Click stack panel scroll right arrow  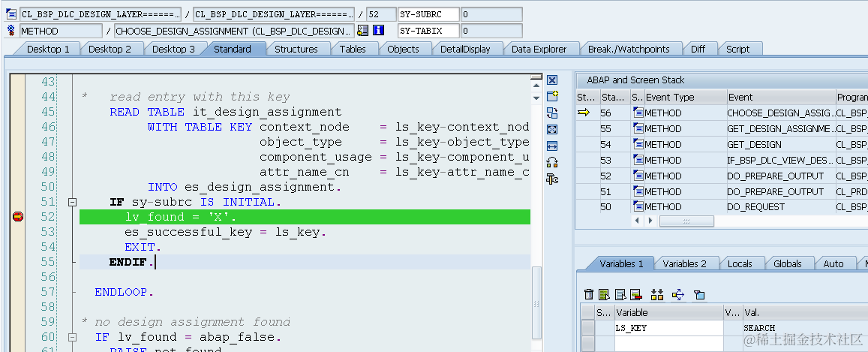pos(651,221)
